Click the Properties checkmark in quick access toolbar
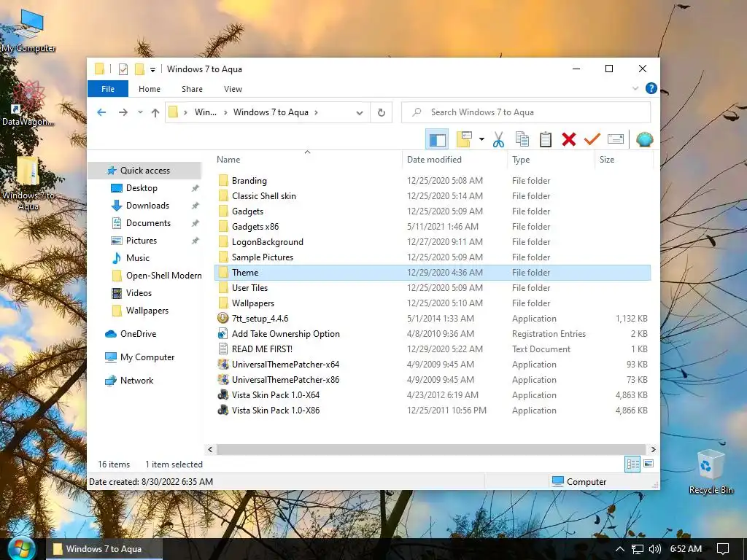747x560 pixels. click(123, 69)
